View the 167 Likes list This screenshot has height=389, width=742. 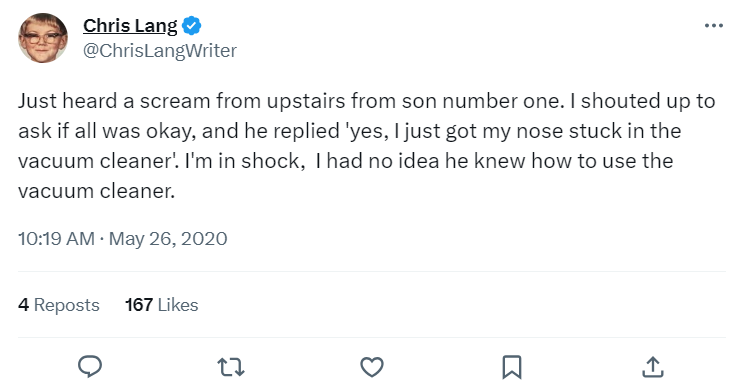tap(161, 305)
